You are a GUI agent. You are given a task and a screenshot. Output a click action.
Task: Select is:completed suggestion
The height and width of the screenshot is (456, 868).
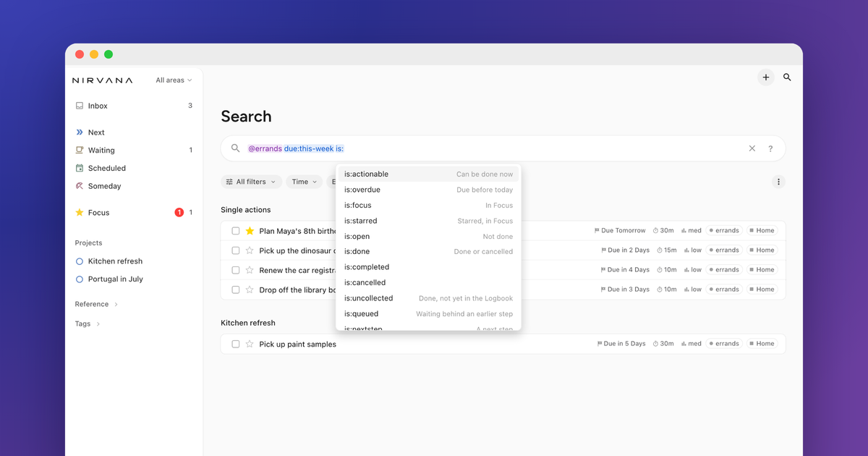[428, 267]
